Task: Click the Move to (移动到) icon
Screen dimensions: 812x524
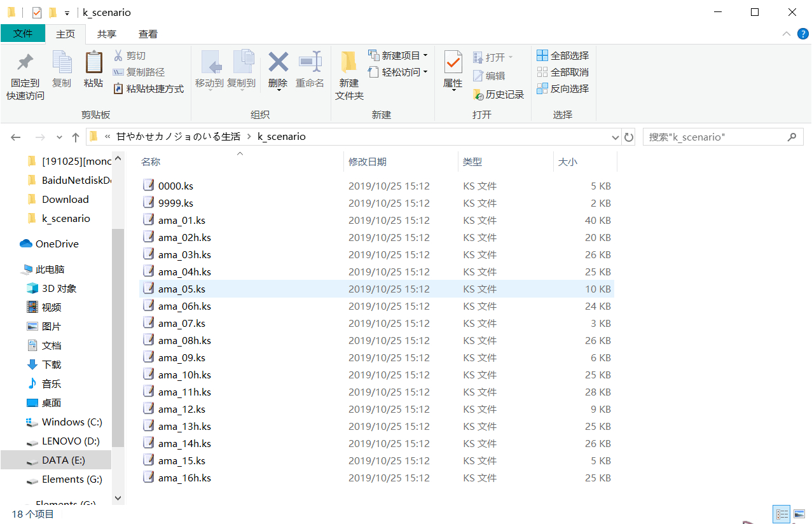Action: click(x=210, y=62)
